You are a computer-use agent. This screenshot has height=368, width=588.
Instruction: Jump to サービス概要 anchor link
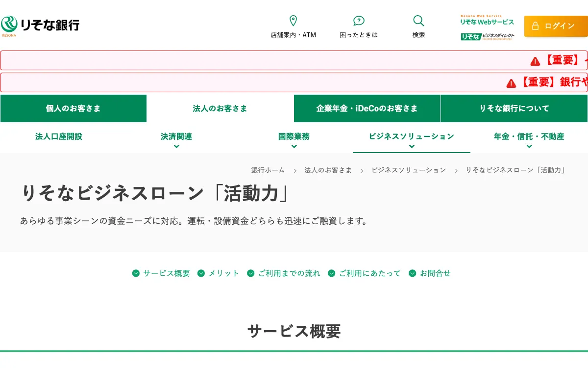167,273
